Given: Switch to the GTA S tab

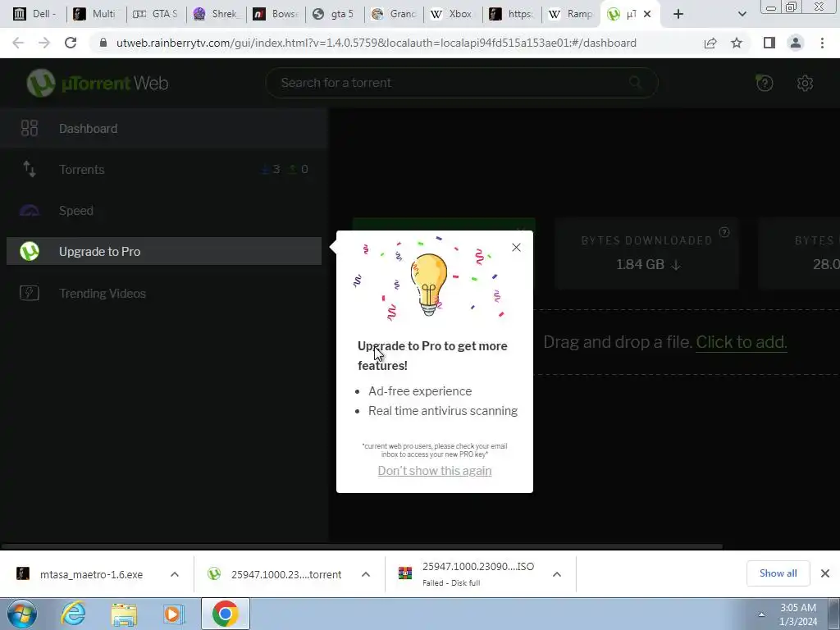Looking at the screenshot, I should point(157,14).
